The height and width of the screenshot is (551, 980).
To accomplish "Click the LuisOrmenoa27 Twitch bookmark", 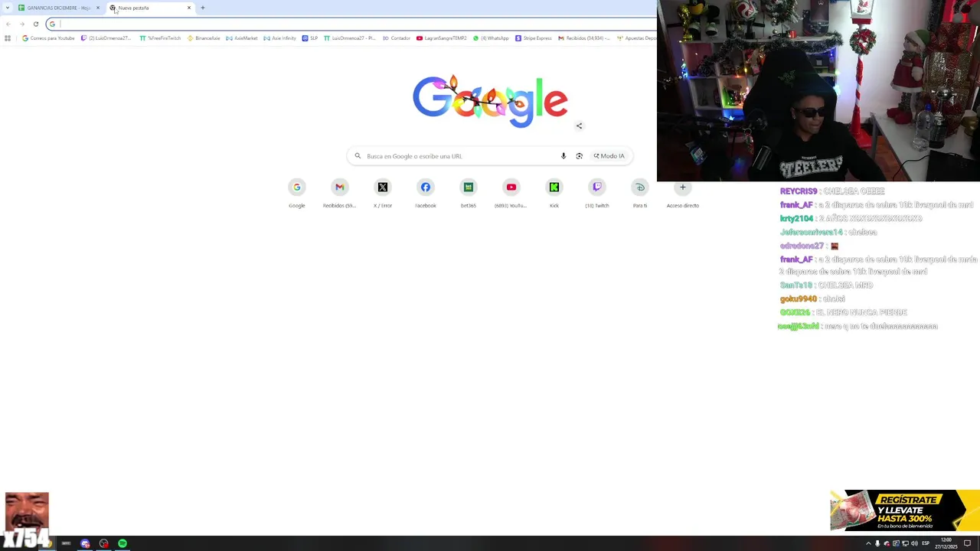I will pyautogui.click(x=107, y=38).
